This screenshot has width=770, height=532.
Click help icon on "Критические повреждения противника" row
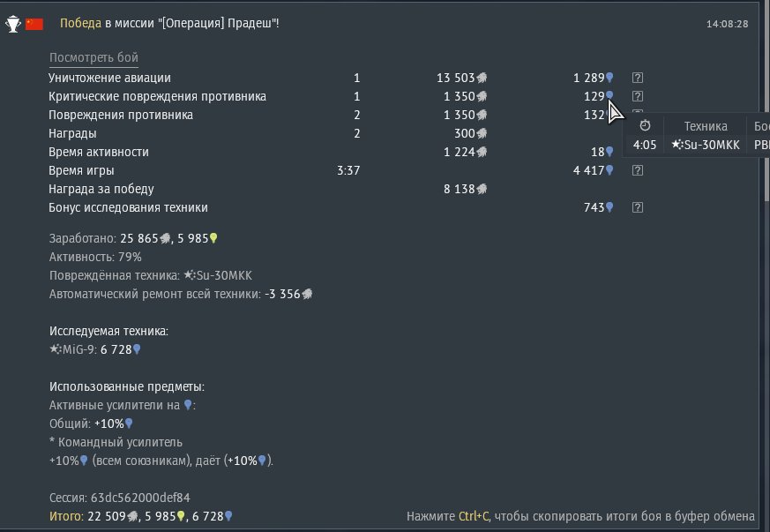click(638, 96)
